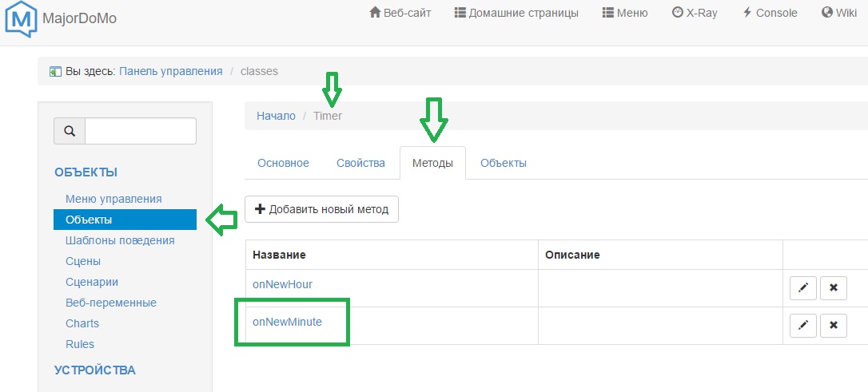This screenshot has width=868, height=392.
Task: Open X-Ray in top navigation
Action: (695, 13)
